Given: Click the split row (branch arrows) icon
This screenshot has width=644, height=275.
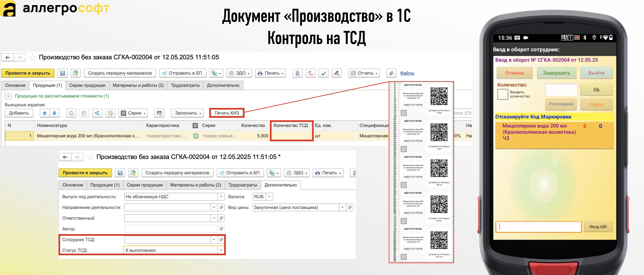Looking at the screenshot, I should (x=97, y=113).
